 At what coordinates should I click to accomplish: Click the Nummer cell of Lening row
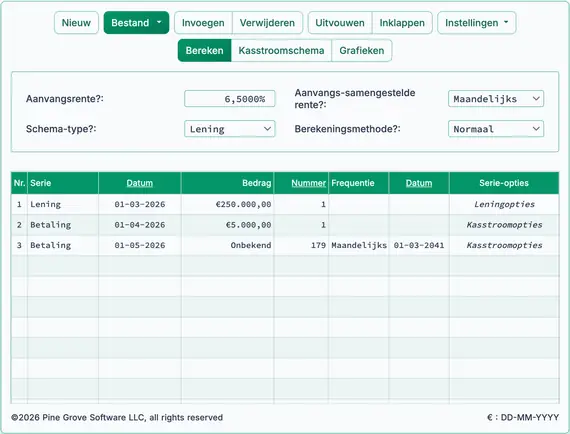pos(301,204)
